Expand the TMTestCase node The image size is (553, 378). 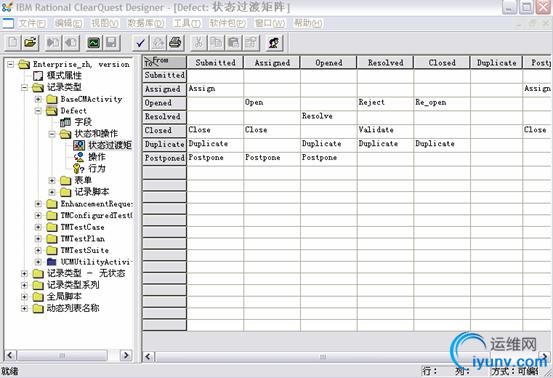[38, 227]
